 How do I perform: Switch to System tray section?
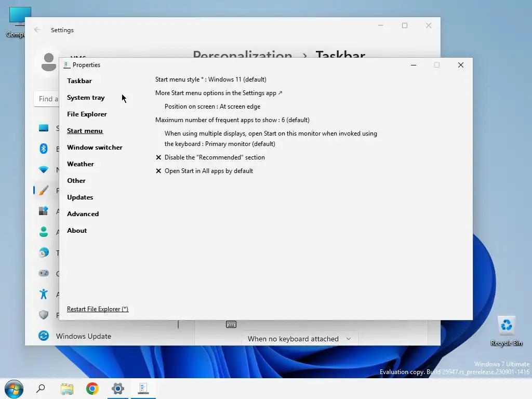(86, 97)
